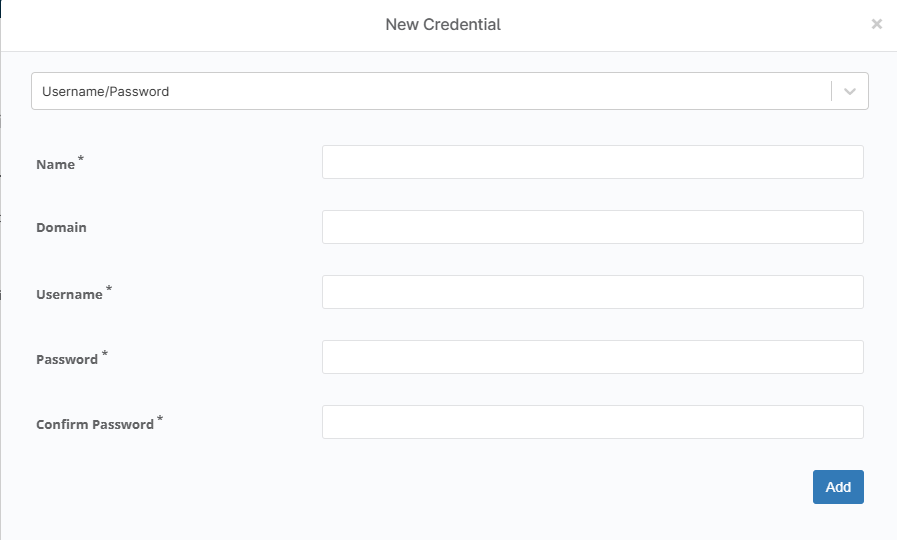Click the New Credential dialog title
Screen dimensions: 897x540
tap(443, 24)
